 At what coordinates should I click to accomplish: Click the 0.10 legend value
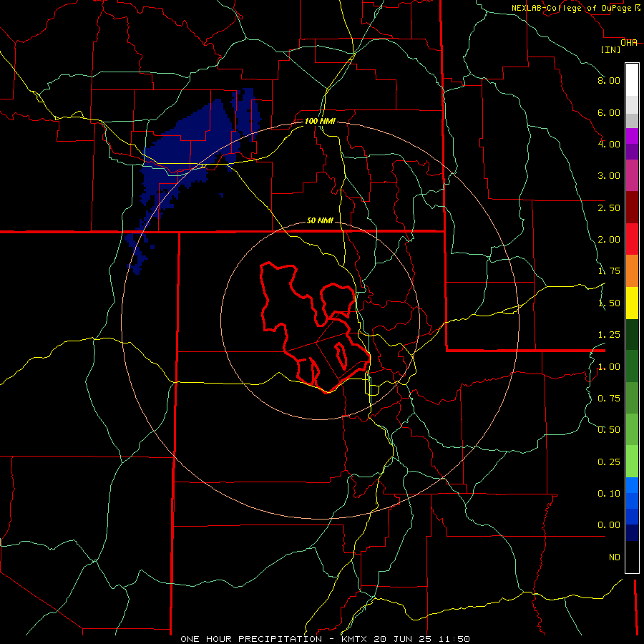coord(609,494)
